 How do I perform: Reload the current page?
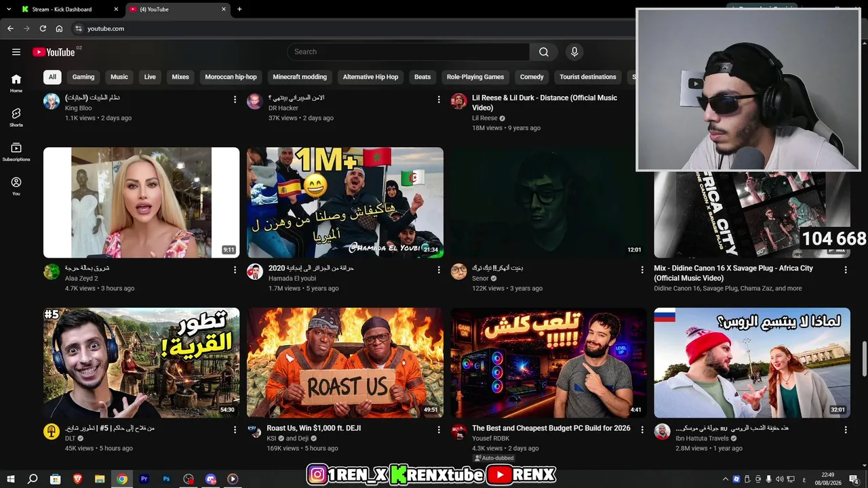[43, 28]
